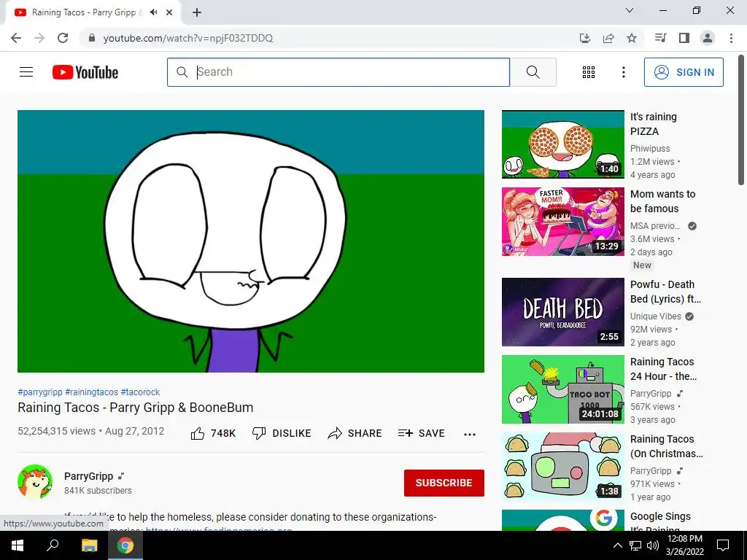
Task: Click the YouTube logo
Action: pos(85,72)
